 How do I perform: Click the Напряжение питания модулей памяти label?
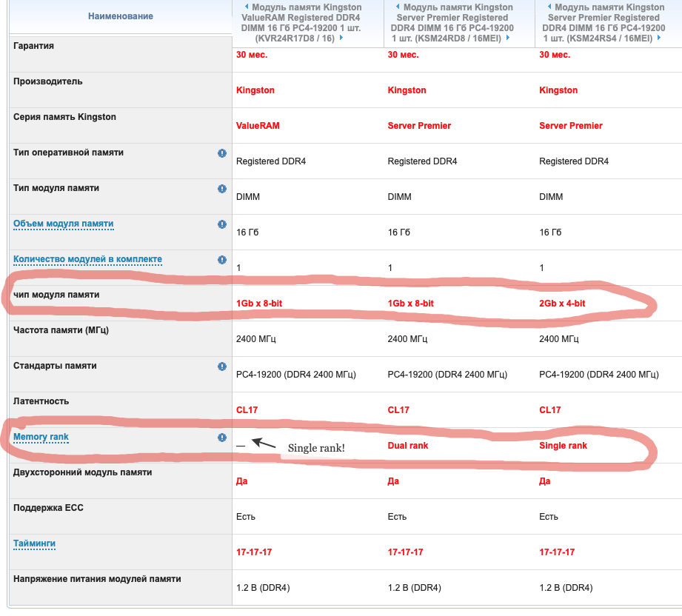pos(97,579)
